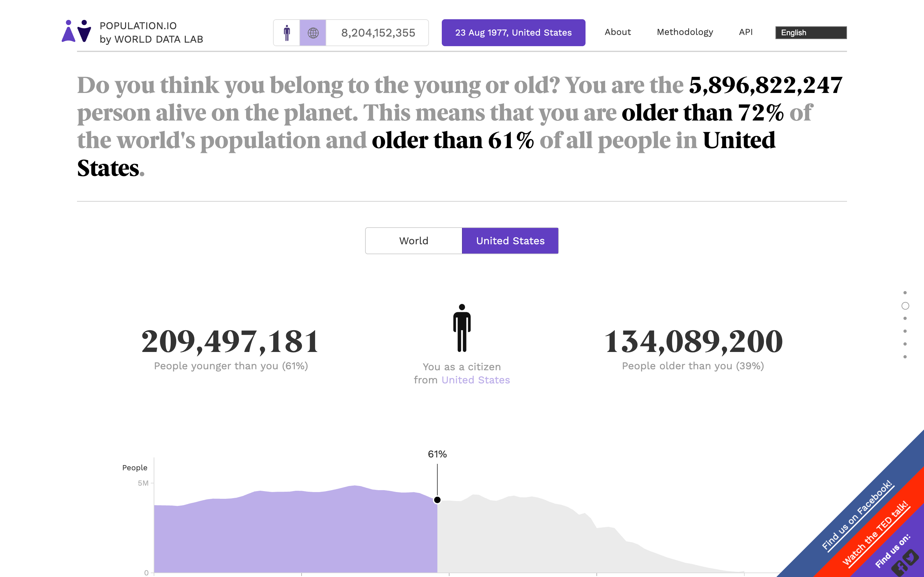Open the birth date and country picker

[513, 32]
